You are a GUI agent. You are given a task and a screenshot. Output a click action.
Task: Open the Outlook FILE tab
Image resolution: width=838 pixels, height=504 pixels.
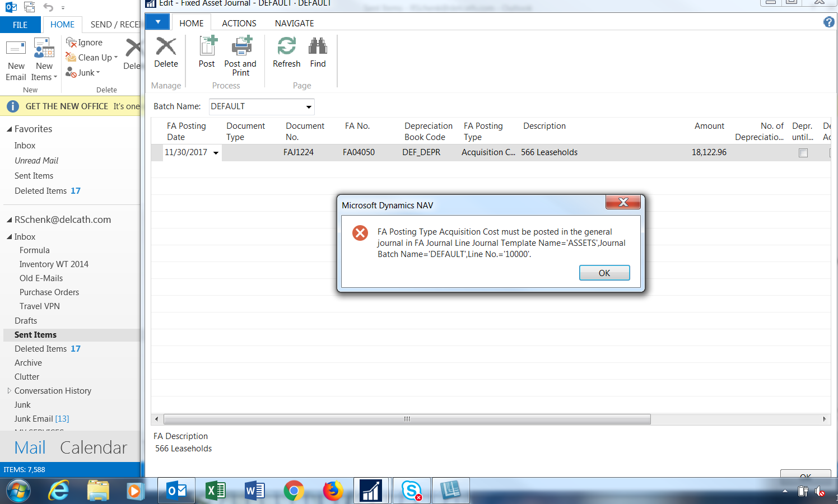tap(20, 25)
